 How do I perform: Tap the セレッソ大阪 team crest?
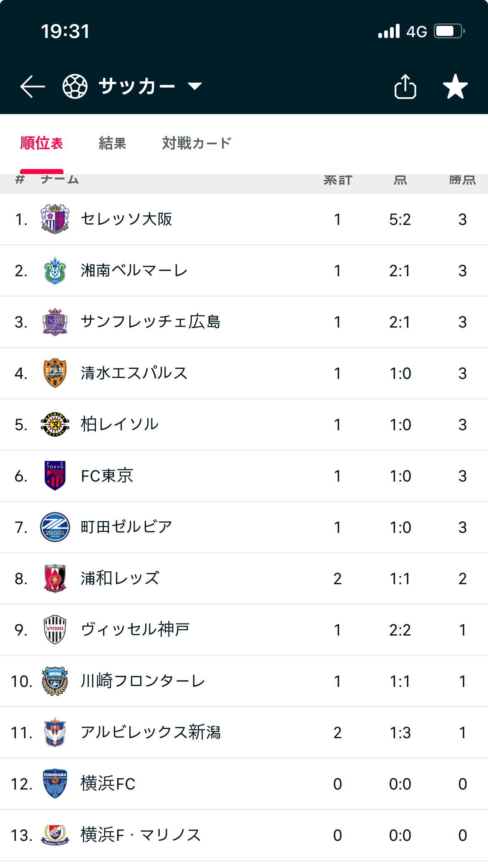(55, 219)
